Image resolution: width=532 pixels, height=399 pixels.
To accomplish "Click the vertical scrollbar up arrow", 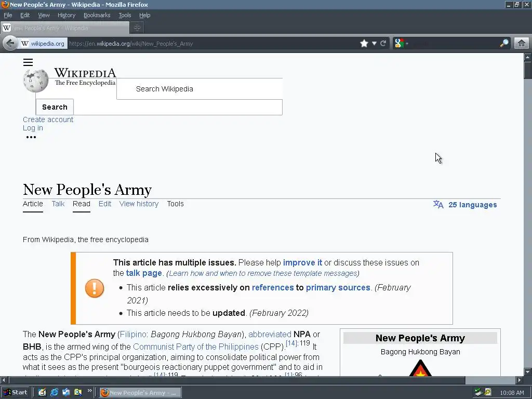I will (x=528, y=57).
